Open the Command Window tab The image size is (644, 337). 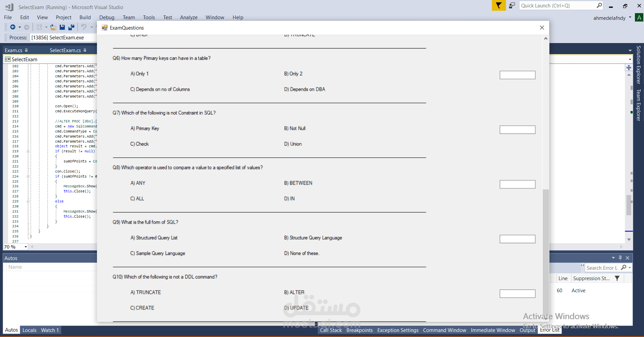(445, 330)
